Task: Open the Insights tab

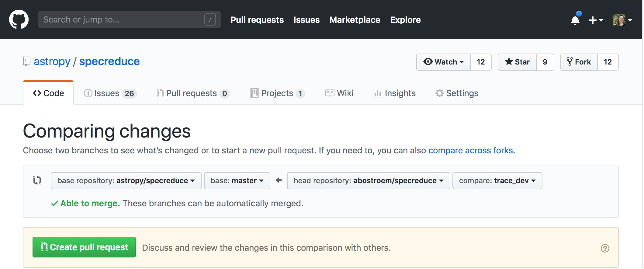Action: coord(394,93)
